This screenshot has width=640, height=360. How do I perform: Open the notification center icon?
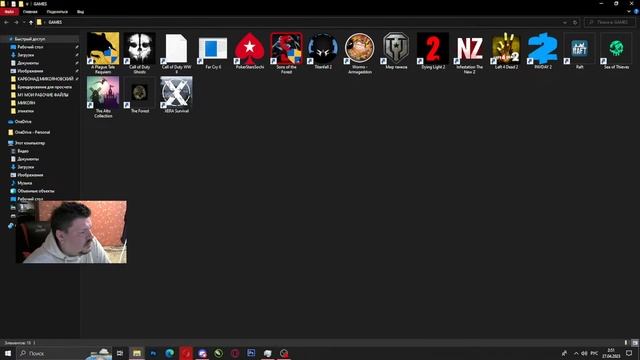pos(629,353)
